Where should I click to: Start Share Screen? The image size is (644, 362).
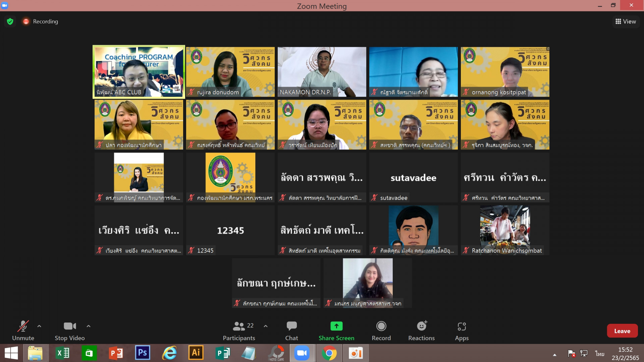click(336, 330)
